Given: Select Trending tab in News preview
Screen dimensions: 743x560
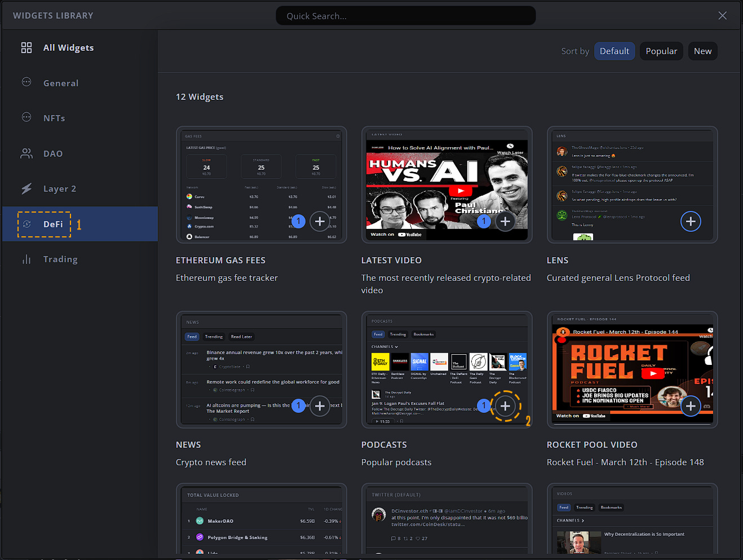Looking at the screenshot, I should [214, 337].
